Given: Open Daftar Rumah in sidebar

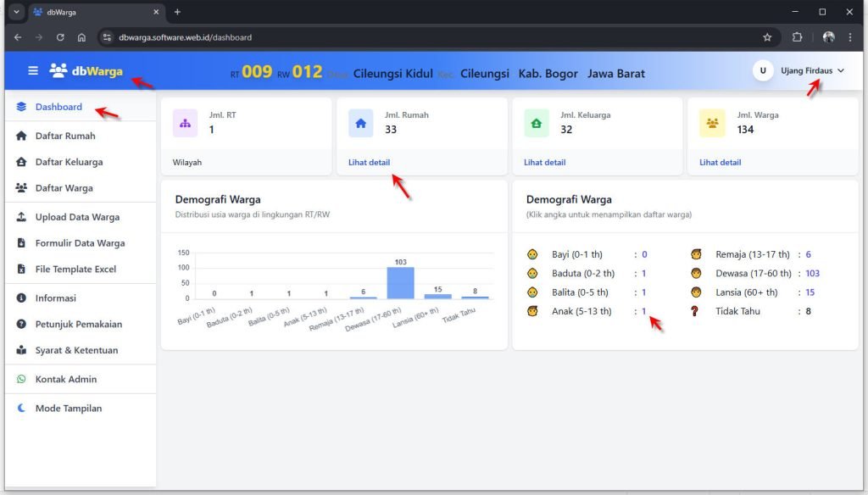Looking at the screenshot, I should tap(64, 136).
